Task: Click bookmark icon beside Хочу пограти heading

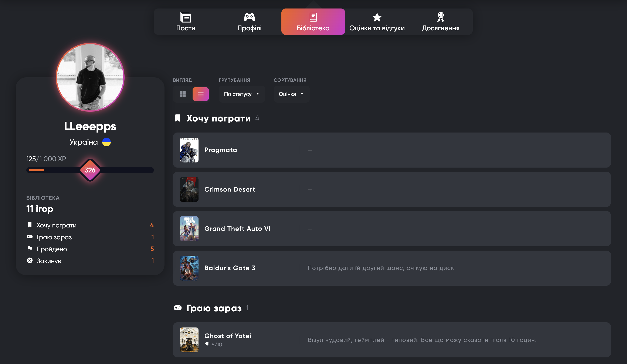Action: click(x=178, y=118)
